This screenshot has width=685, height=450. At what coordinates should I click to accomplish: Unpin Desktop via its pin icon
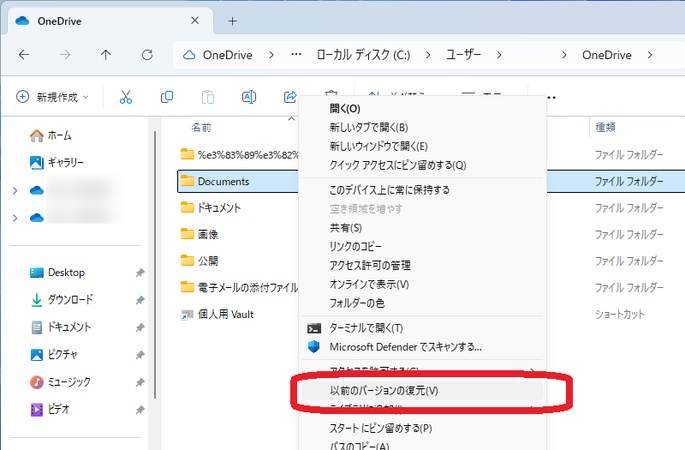point(140,273)
